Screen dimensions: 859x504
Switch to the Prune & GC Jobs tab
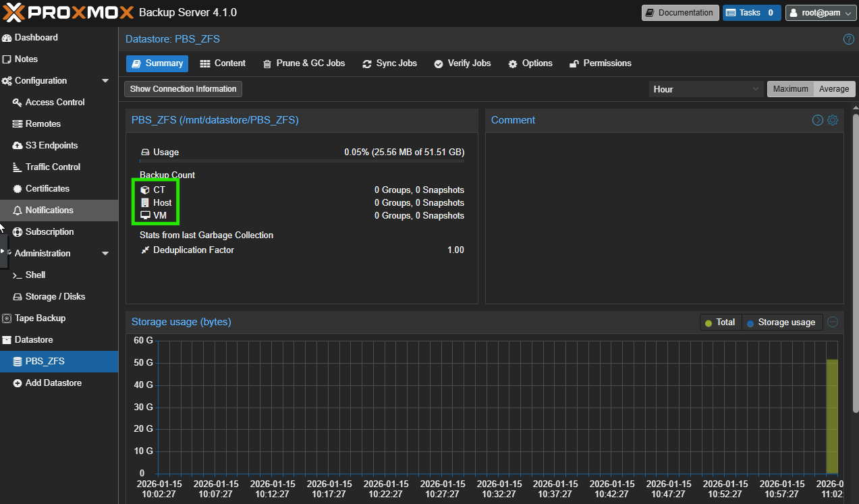click(x=304, y=63)
